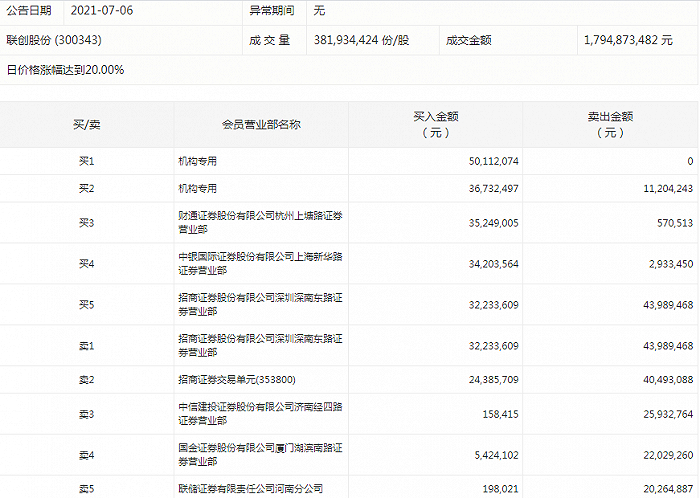700x498 pixels.
Task: Click the stock name 联创股份 (300343)
Action: pyautogui.click(x=54, y=40)
